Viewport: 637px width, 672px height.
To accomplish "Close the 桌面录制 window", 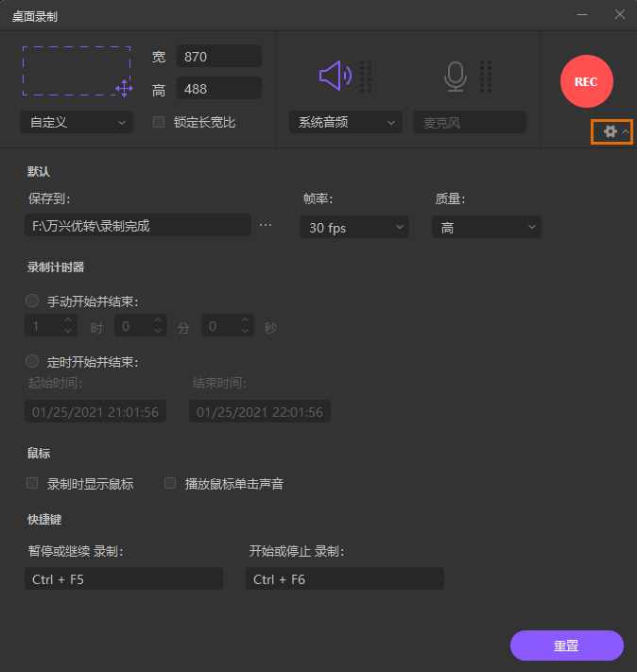I will coord(619,14).
